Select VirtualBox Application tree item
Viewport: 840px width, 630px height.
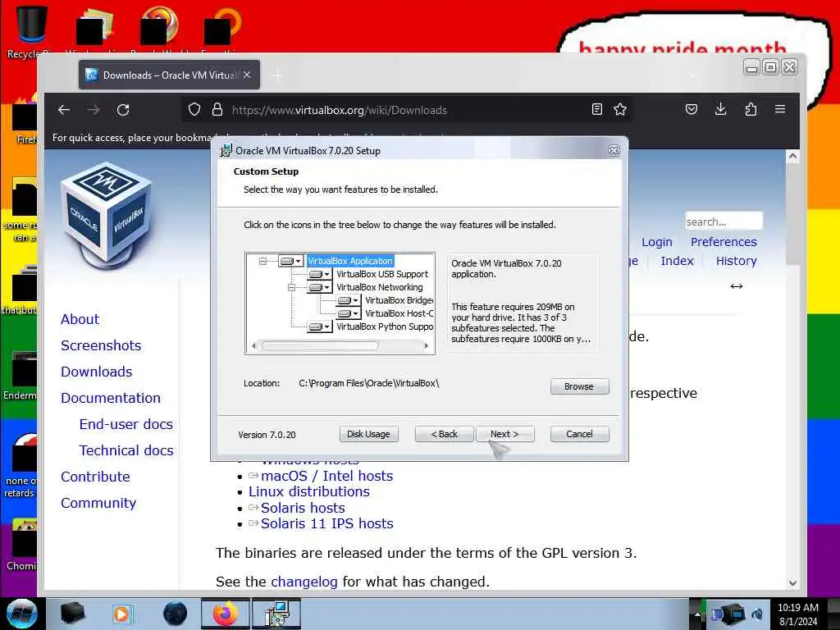[x=350, y=261]
